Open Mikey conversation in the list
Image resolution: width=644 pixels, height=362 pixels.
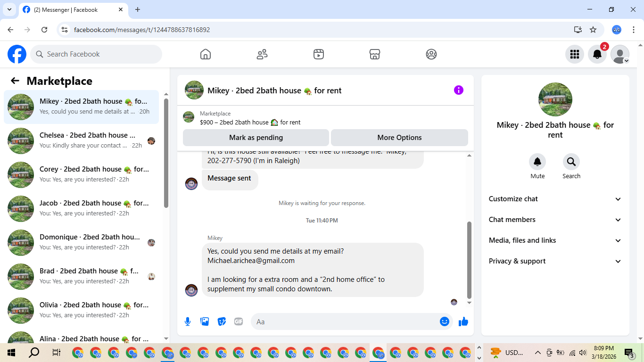click(x=81, y=107)
